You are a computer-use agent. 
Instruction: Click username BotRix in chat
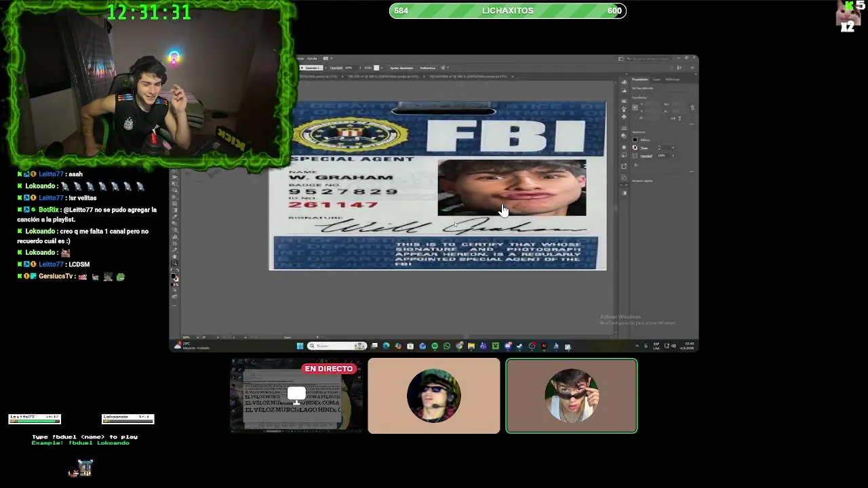coord(49,210)
